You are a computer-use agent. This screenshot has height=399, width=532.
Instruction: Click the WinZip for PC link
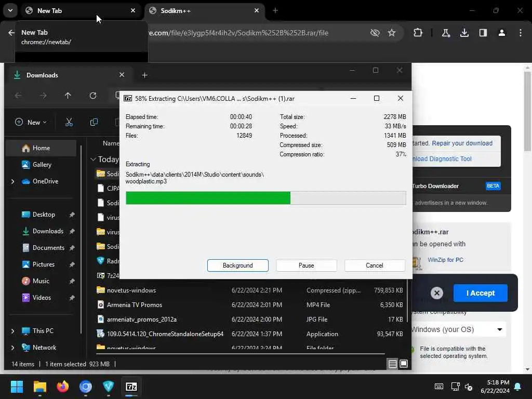click(x=445, y=260)
